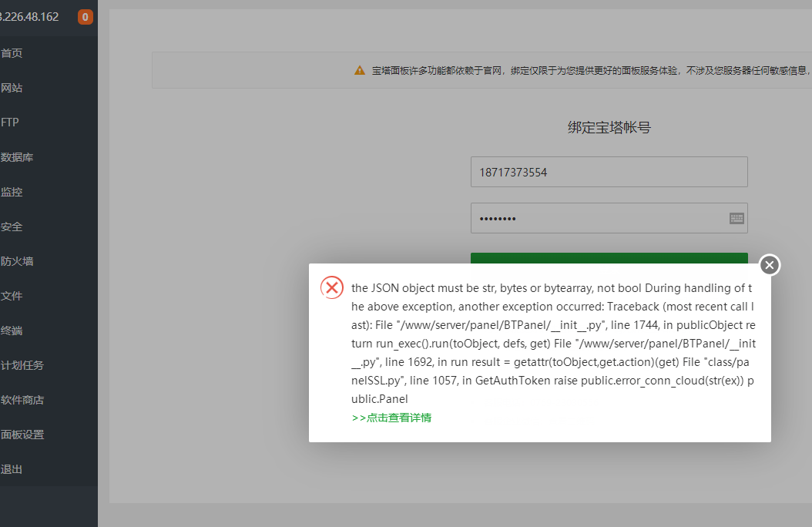Click the virtual keyboard icon in password field
The height and width of the screenshot is (527, 812).
pos(737,219)
